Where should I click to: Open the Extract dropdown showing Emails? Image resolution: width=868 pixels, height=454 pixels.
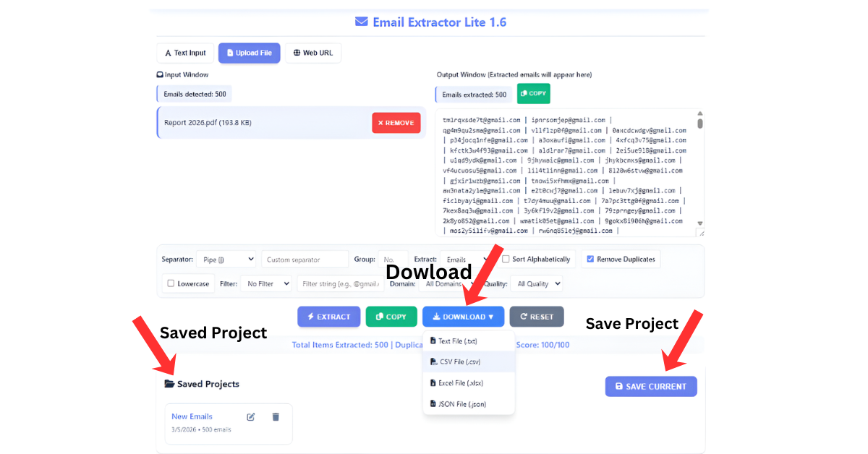466,259
